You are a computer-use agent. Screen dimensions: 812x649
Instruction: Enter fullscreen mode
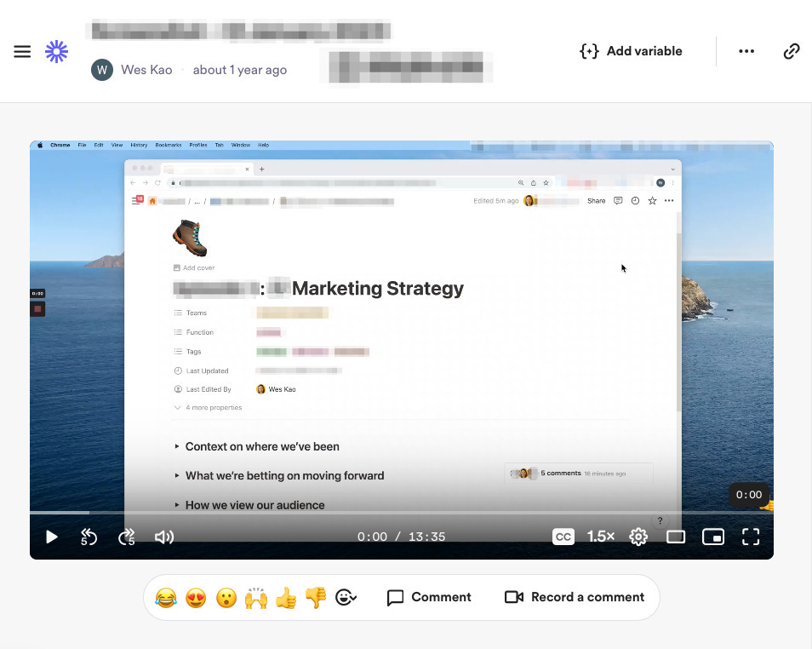click(x=751, y=537)
